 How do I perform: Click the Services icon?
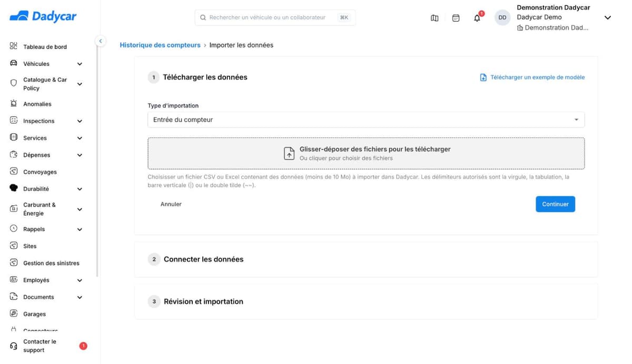(x=14, y=137)
